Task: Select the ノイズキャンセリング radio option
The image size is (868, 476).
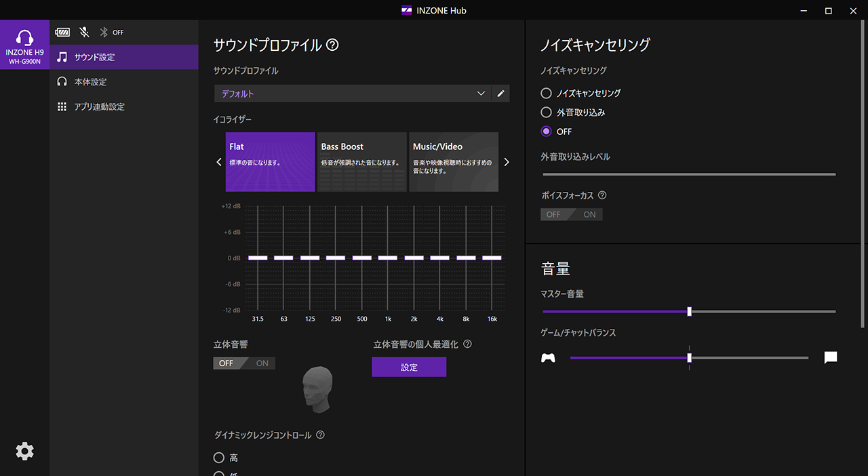Action: [580, 94]
